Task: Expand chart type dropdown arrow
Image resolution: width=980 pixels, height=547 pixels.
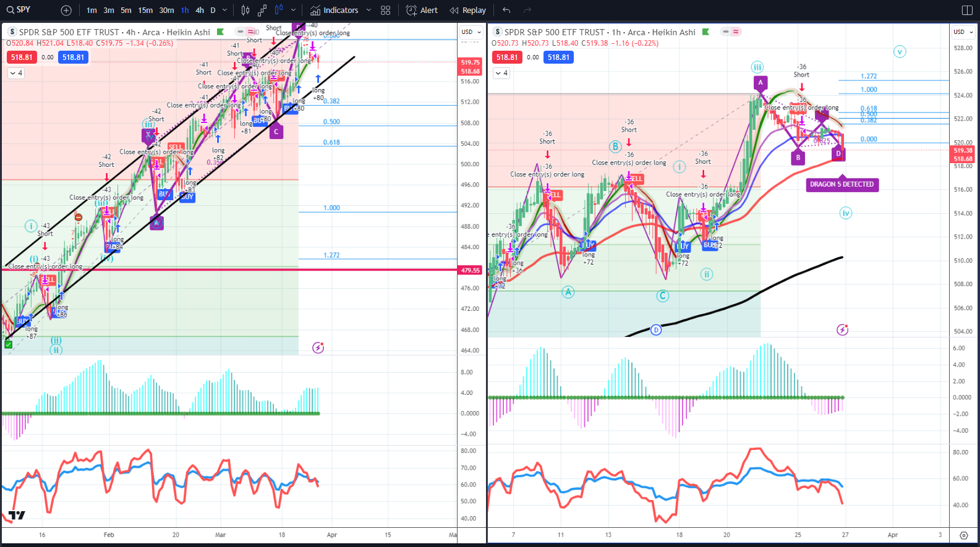Action: click(293, 11)
